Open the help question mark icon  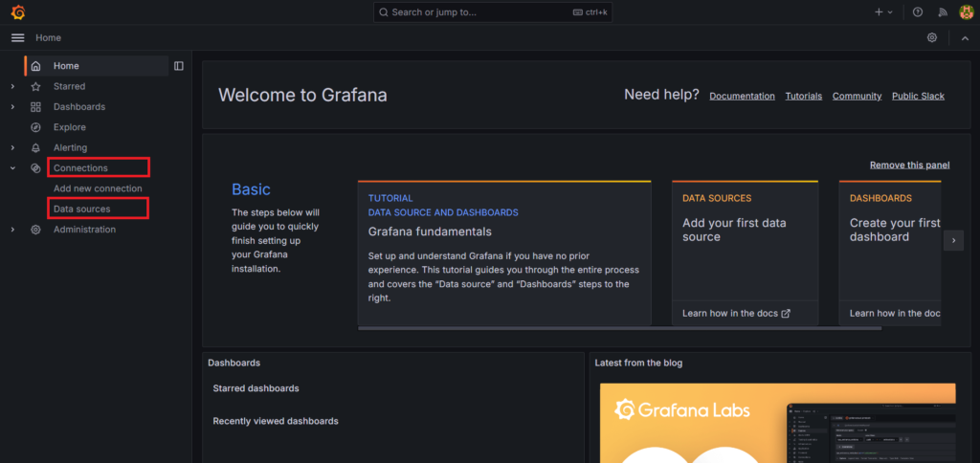pyautogui.click(x=918, y=11)
